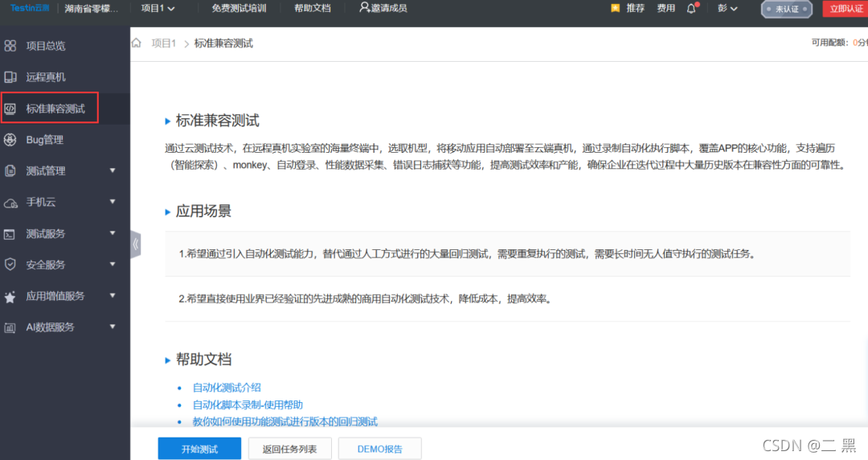Click the 可用配额 quota label
This screenshot has width=868, height=460.
click(x=829, y=43)
